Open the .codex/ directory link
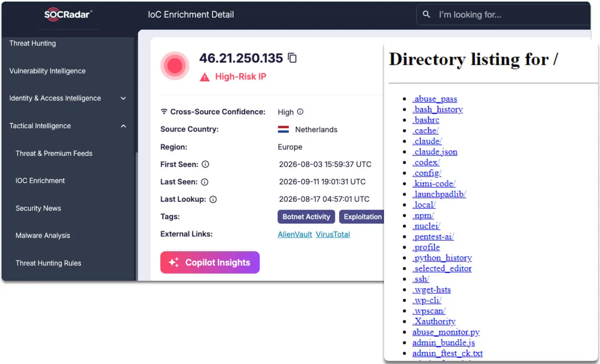 pyautogui.click(x=426, y=163)
